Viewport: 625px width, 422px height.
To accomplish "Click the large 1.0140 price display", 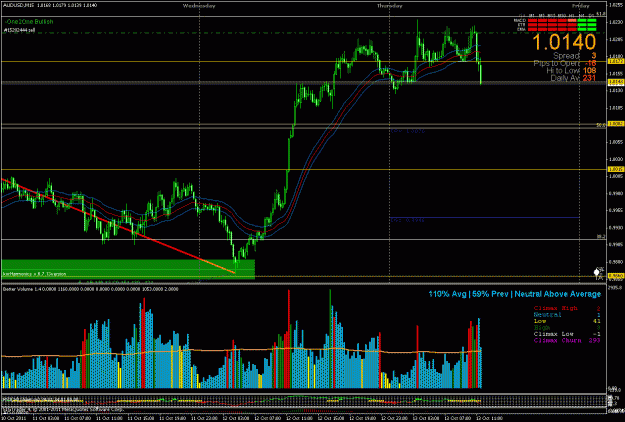I will (x=564, y=42).
